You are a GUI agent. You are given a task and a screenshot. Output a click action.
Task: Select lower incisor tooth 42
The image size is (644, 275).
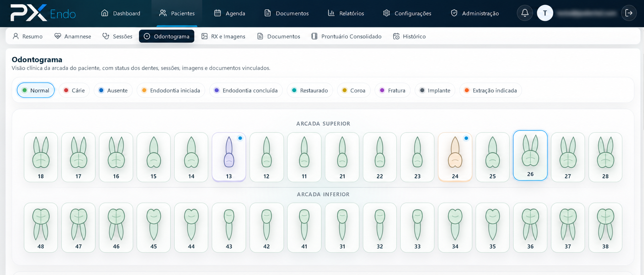(x=266, y=228)
